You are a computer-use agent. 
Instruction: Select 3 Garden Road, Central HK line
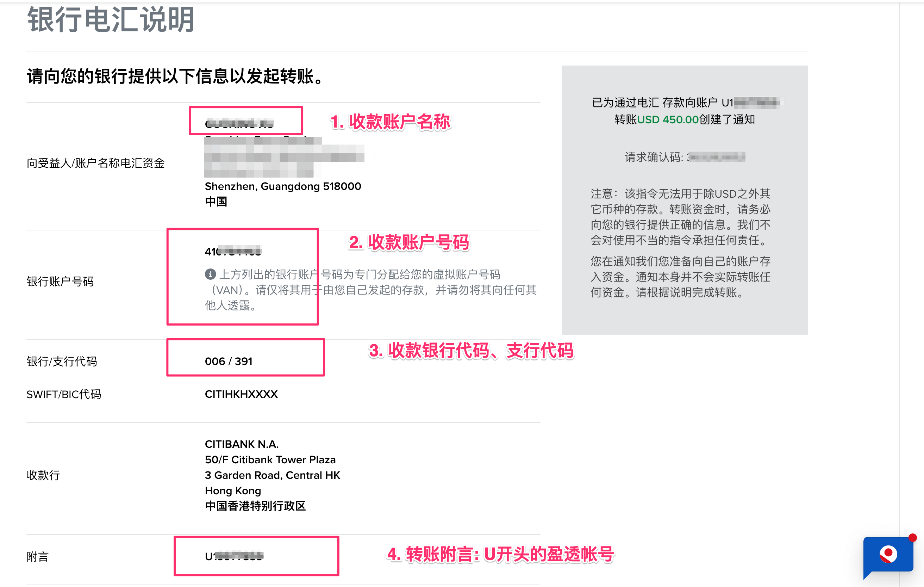272,475
